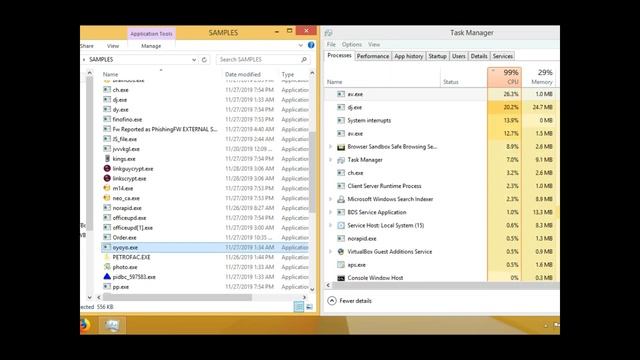The image size is (640, 360).
Task: Click the Browser Sandbox Safe Browsing process icon
Action: tap(341, 147)
